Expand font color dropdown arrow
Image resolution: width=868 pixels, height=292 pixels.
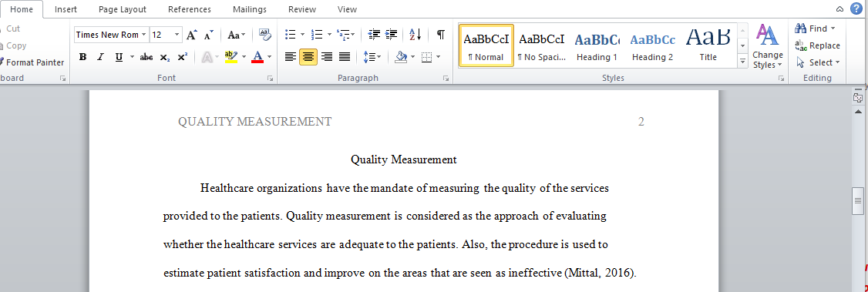click(270, 57)
